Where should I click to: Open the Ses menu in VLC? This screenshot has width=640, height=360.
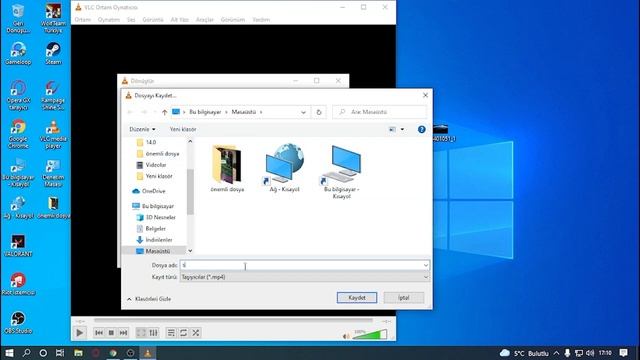131,20
